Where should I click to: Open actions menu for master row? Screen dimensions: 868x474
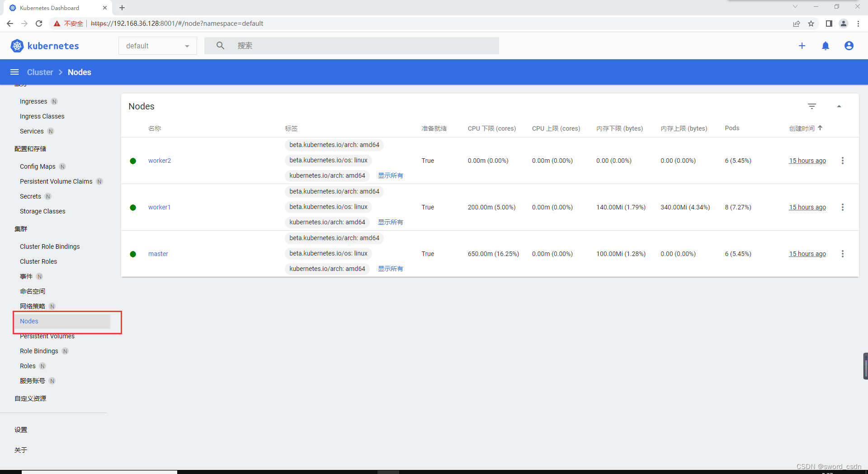point(843,254)
